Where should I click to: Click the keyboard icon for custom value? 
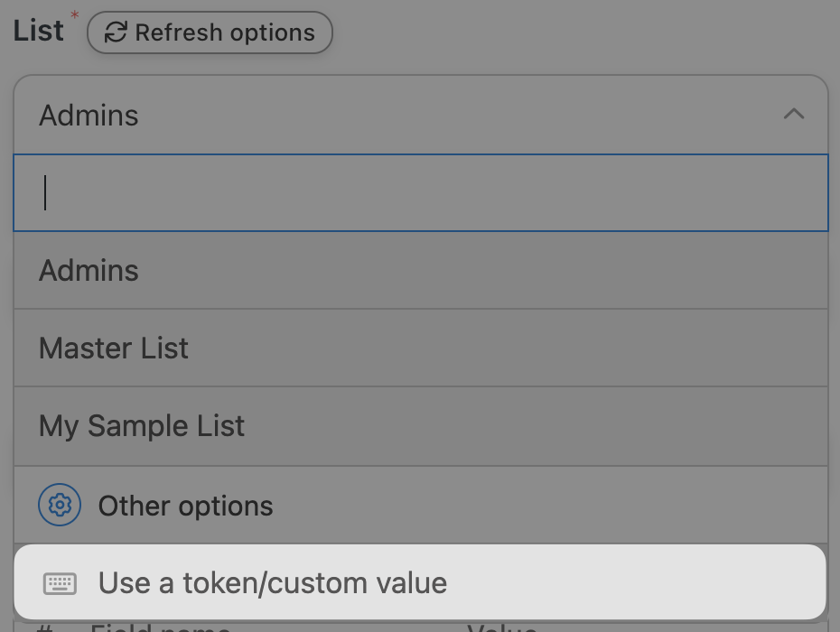(x=61, y=583)
